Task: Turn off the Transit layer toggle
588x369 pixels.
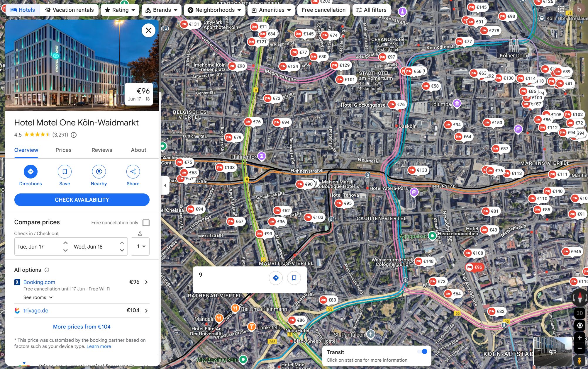Action: [422, 351]
